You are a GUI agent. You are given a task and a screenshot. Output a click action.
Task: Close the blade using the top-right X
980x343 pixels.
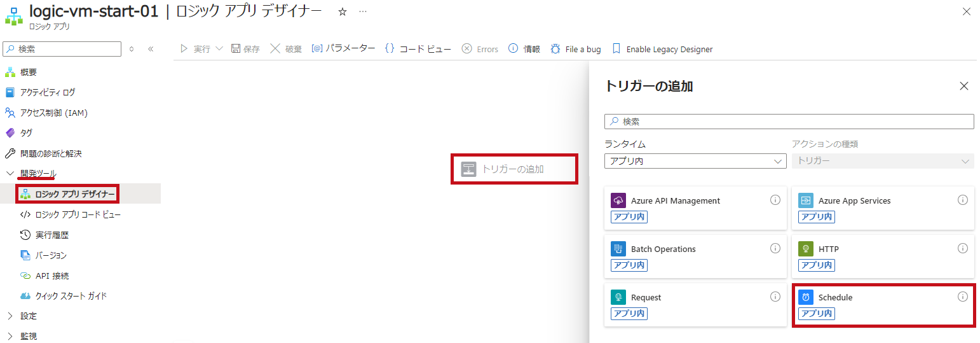click(x=967, y=11)
